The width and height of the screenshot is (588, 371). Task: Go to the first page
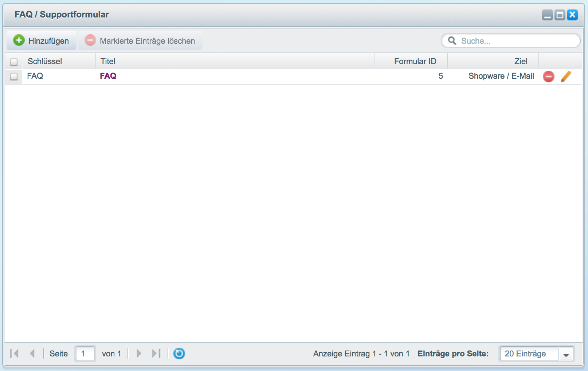[15, 353]
